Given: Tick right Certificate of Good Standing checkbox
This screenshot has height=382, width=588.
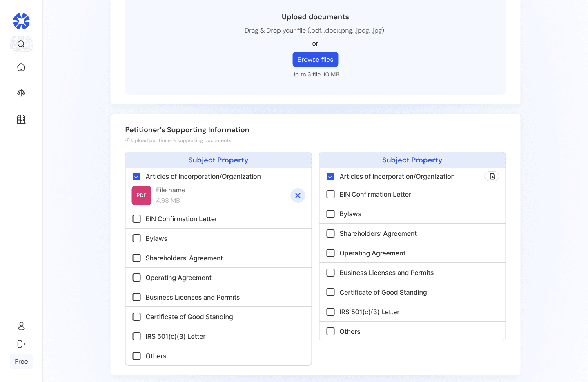Looking at the screenshot, I should click(x=331, y=292).
